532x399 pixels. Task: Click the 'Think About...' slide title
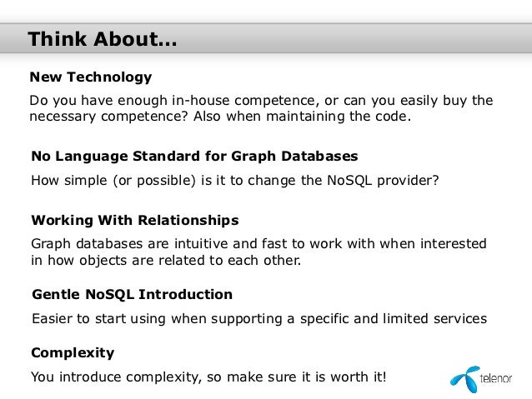pos(102,39)
